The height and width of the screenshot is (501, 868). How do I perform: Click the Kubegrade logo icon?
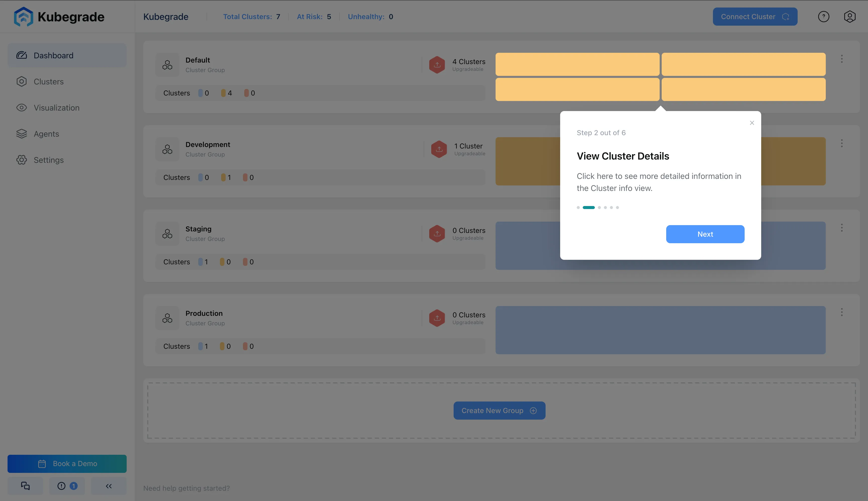click(23, 17)
